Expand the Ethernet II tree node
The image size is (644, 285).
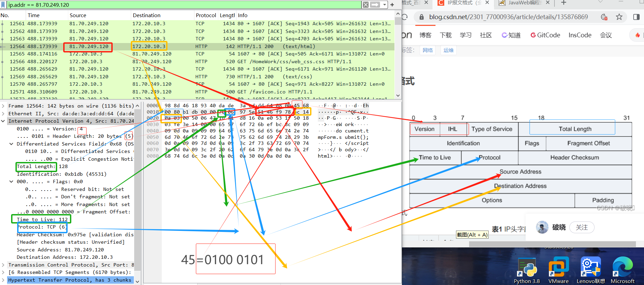(x=3, y=114)
